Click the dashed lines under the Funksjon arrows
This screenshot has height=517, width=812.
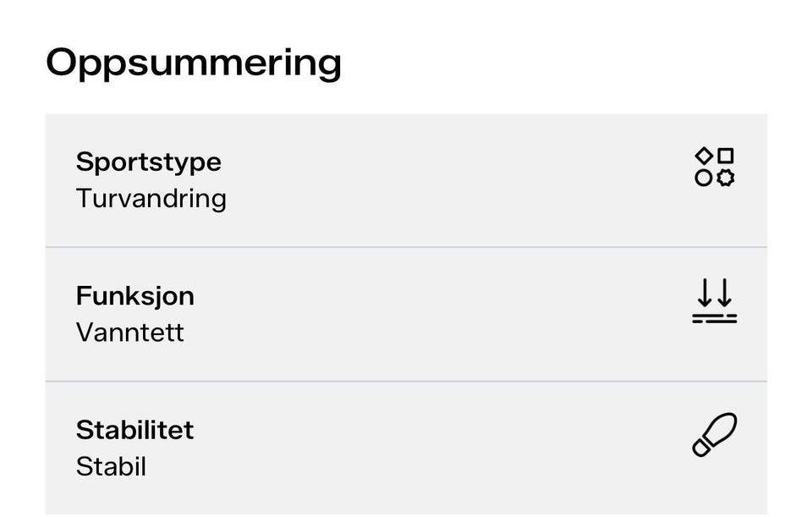click(715, 319)
